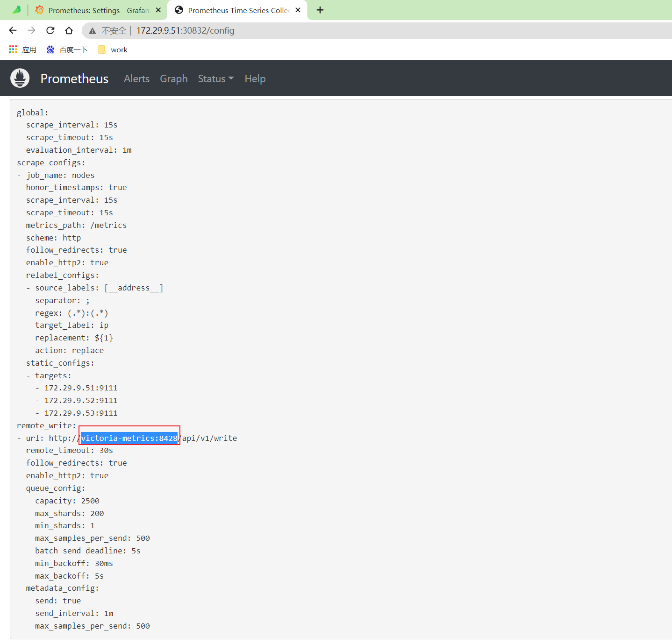Click the Grafana tab favicon
This screenshot has height=644, width=672.
40,10
